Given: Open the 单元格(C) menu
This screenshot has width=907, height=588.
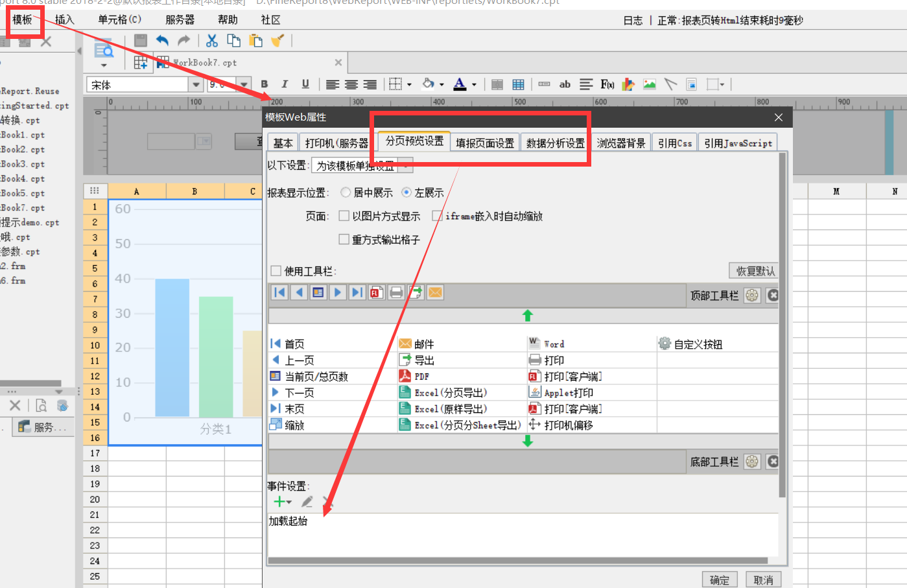Looking at the screenshot, I should 119,20.
